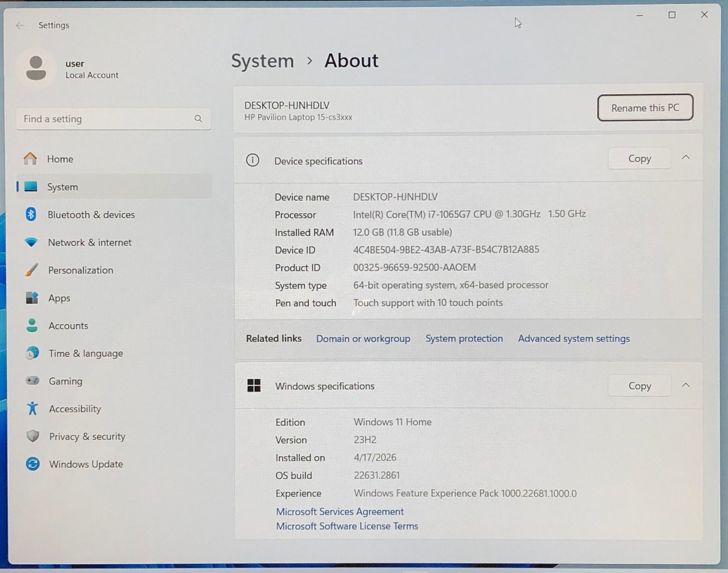Open Privacy & security settings
This screenshot has height=573, width=728.
tap(114, 436)
